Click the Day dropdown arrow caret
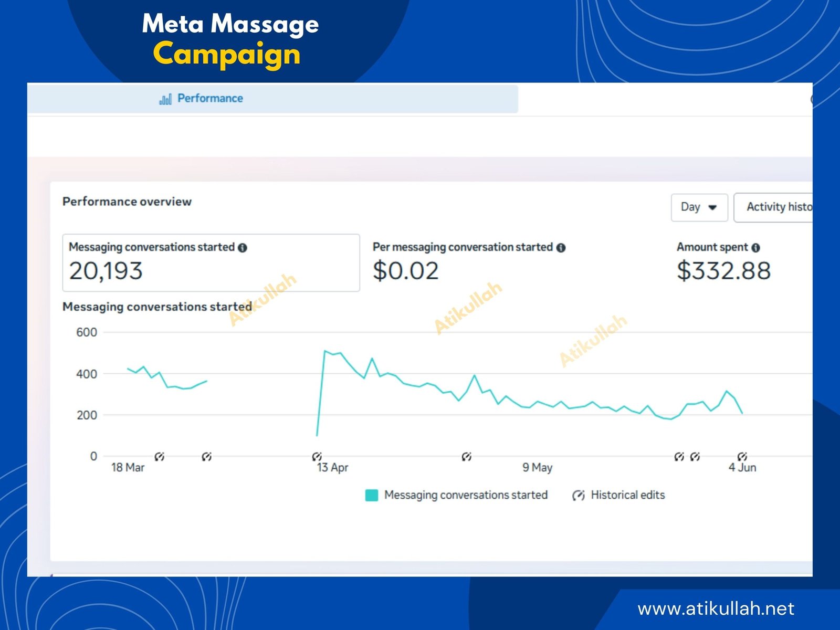The image size is (840, 630). pos(712,207)
